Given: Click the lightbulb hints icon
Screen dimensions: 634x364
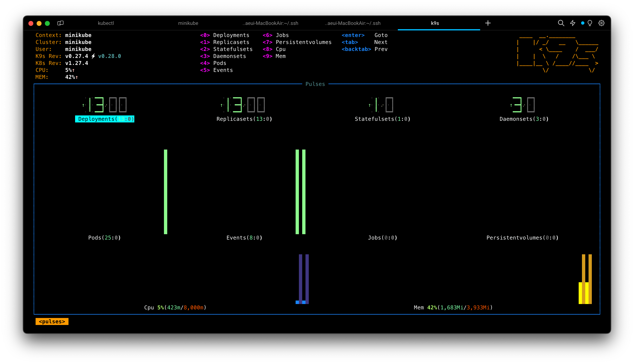Looking at the screenshot, I should click(x=590, y=23).
